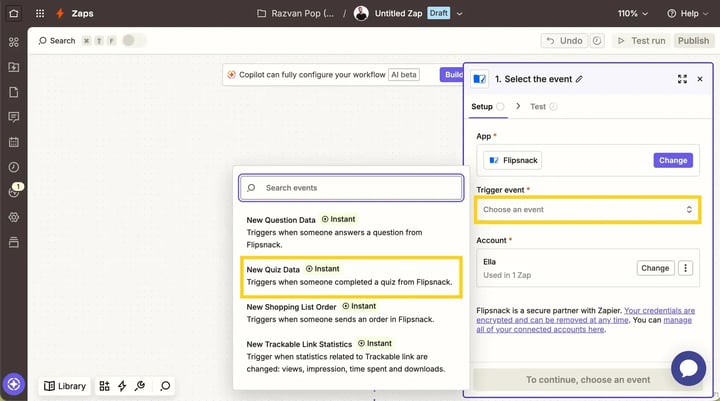Screen dimensions: 720x401
Task: Switch to the Test tab
Action: click(x=543, y=107)
